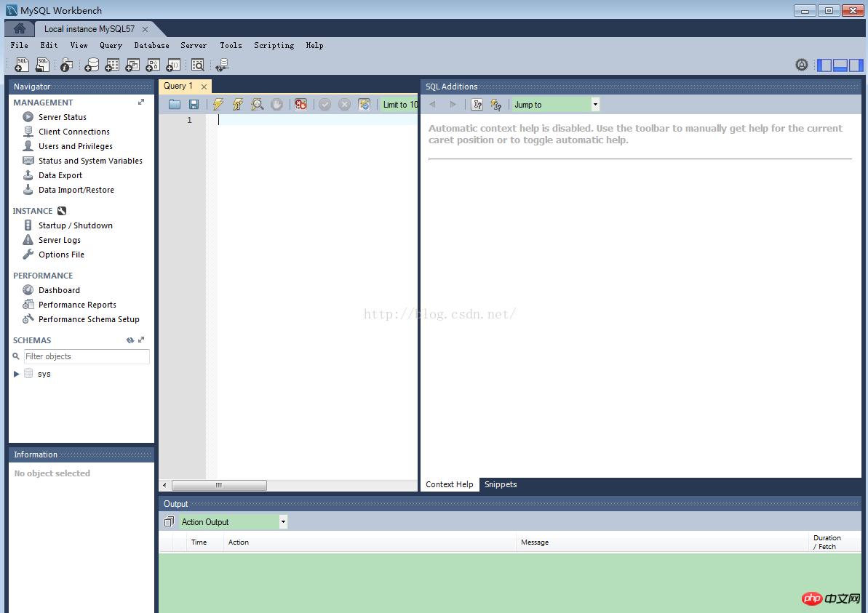The image size is (868, 613).
Task: Open the Edit menu
Action: coord(49,45)
